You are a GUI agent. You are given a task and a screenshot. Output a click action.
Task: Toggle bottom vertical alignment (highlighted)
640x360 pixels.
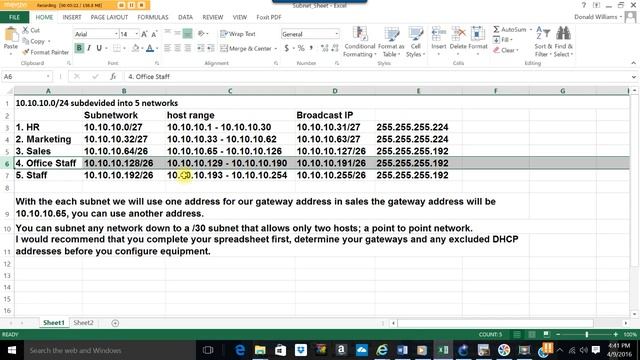[187, 33]
